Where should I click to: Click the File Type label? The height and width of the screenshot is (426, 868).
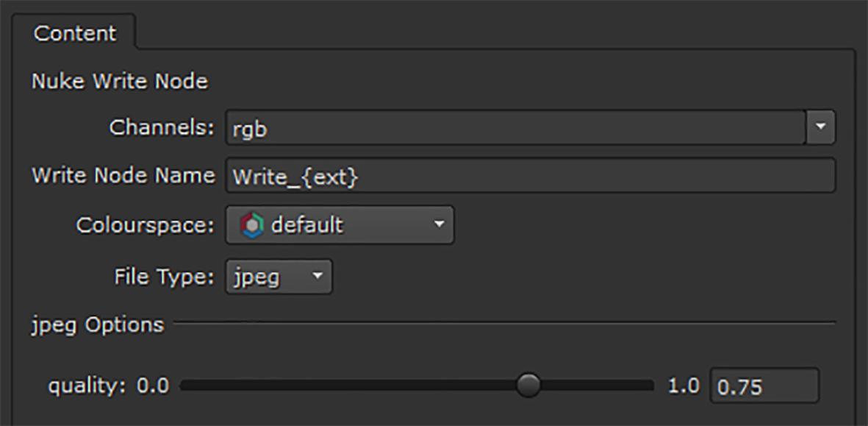click(x=164, y=277)
